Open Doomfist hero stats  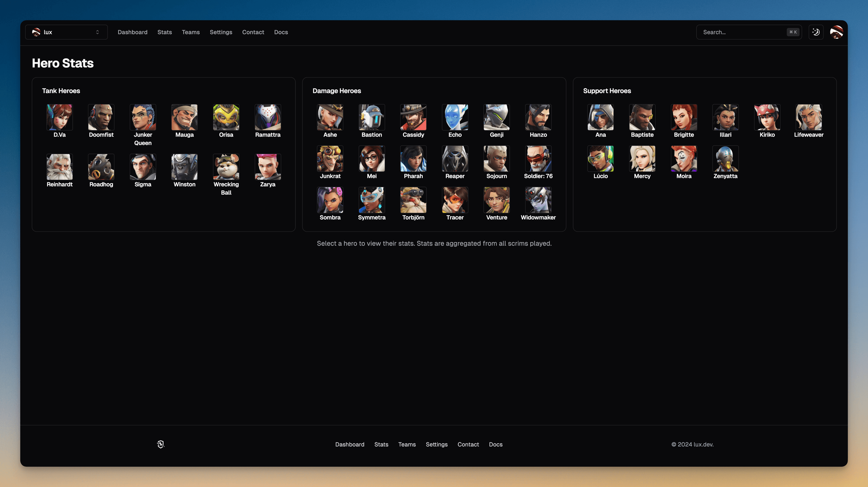point(101,117)
